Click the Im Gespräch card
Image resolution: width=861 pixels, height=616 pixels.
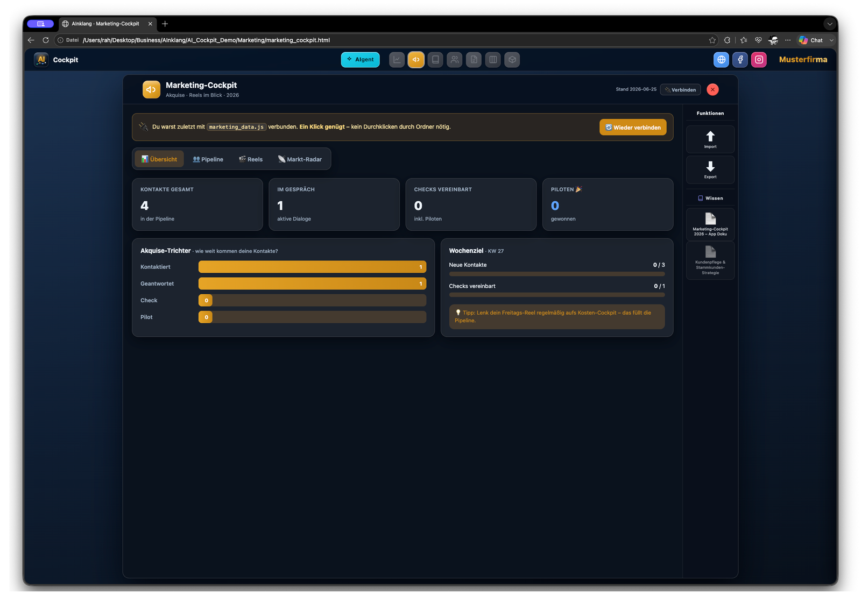pyautogui.click(x=334, y=204)
